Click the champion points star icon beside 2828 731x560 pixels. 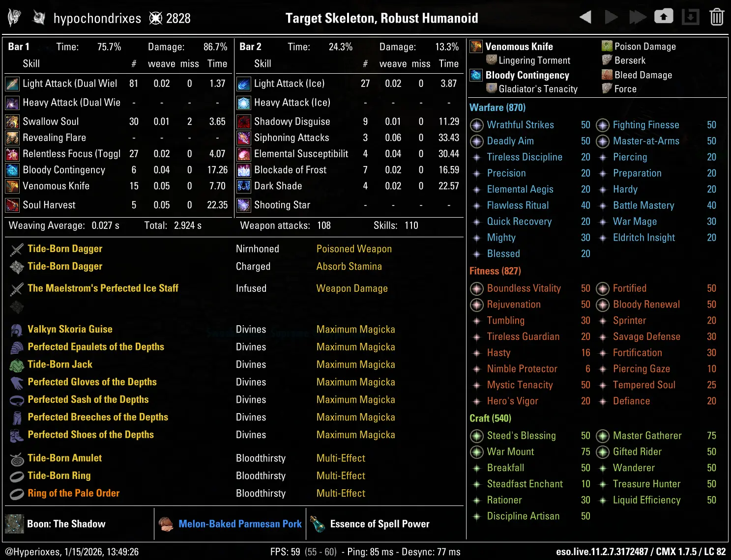(156, 19)
